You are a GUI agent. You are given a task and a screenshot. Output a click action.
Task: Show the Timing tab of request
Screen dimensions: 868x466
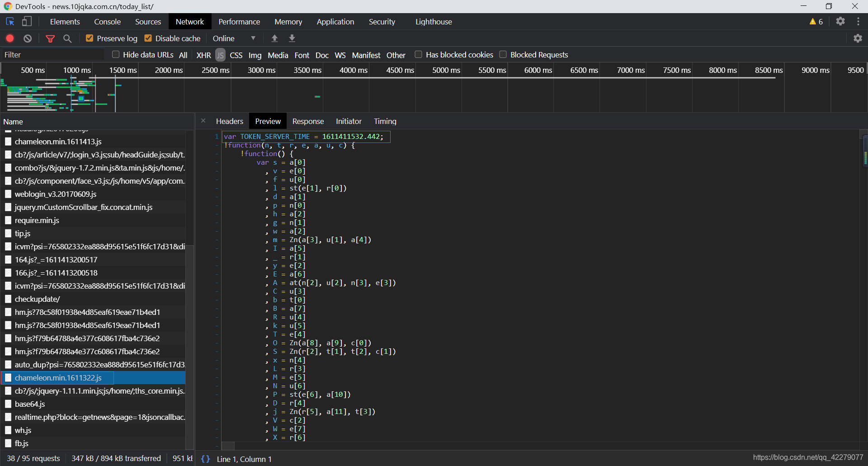tap(385, 121)
